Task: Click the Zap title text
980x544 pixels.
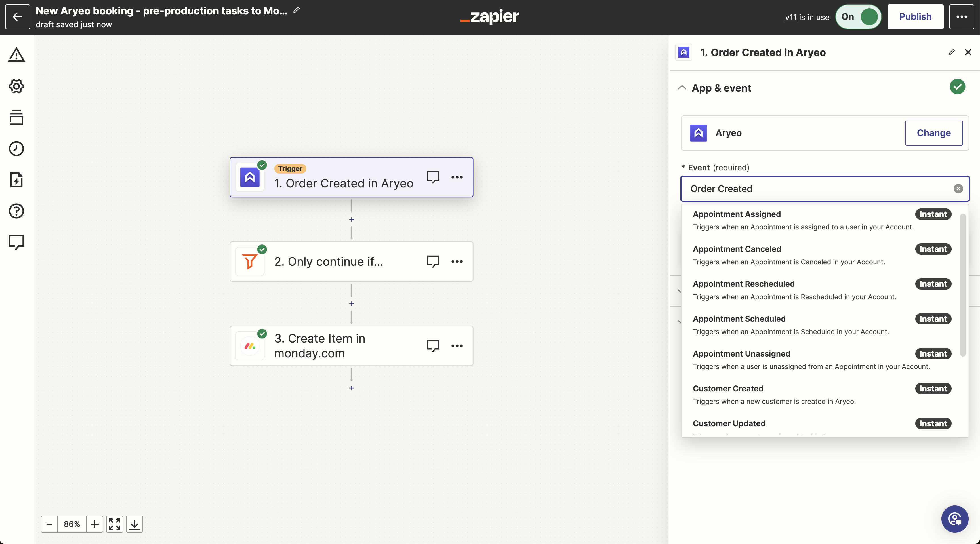Action: [x=161, y=11]
